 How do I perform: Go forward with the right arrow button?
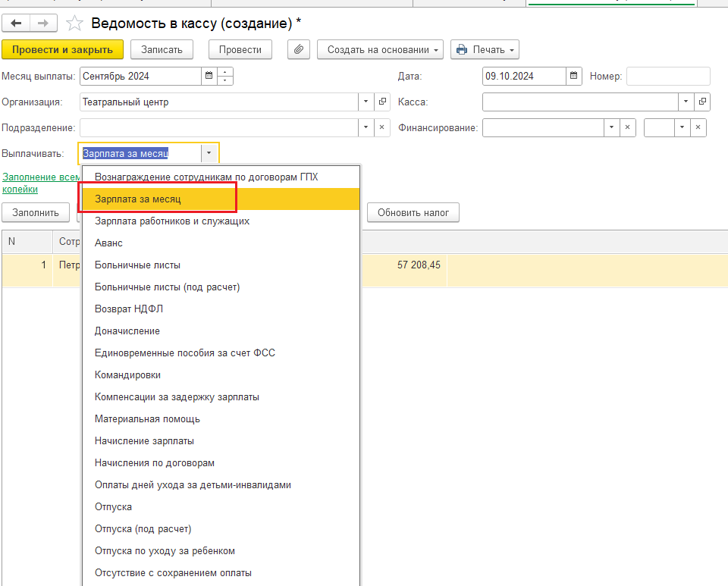point(43,24)
